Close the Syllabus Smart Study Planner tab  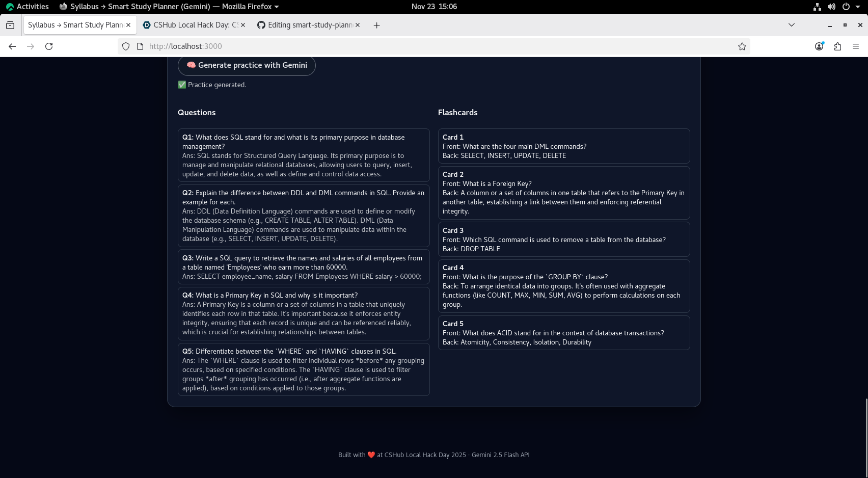(x=128, y=25)
